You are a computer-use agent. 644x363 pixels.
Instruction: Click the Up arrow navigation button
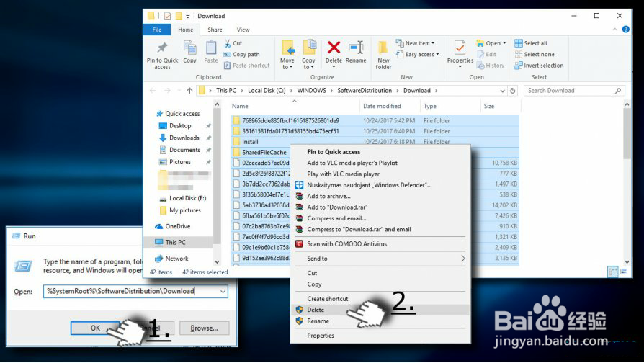[189, 91]
